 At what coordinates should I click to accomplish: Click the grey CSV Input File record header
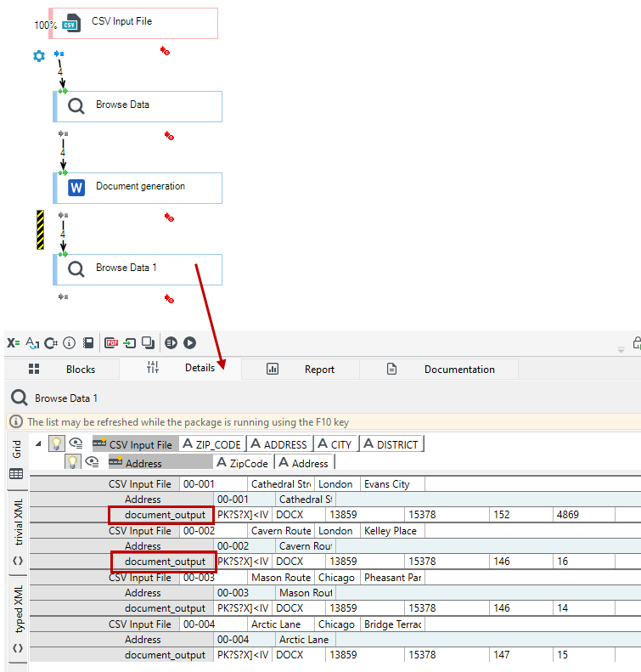point(135,444)
